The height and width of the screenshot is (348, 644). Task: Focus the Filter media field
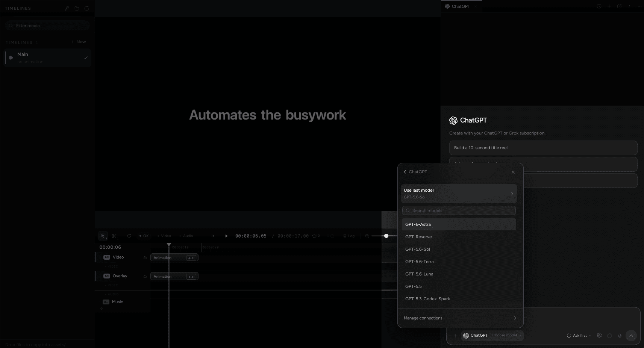pyautogui.click(x=47, y=26)
